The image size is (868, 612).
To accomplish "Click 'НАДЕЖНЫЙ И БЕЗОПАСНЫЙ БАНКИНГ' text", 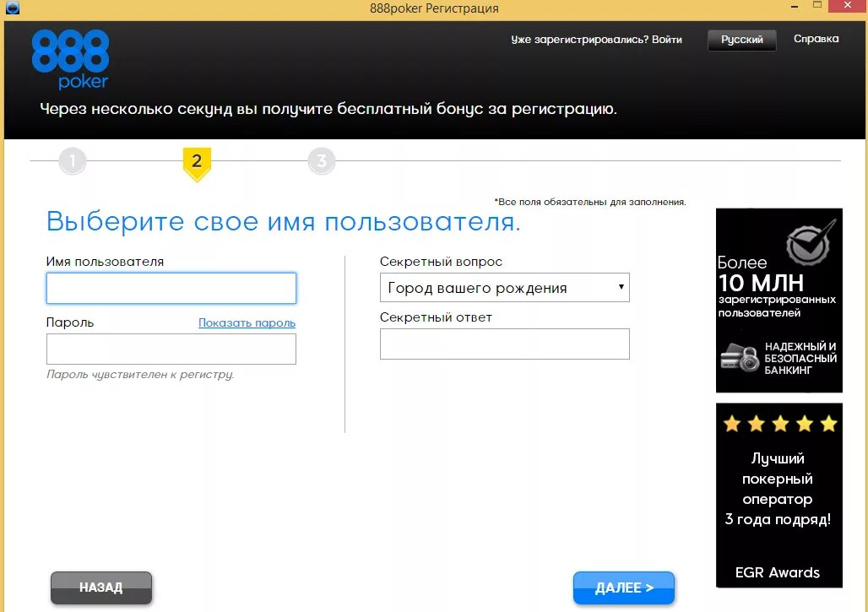I will tap(800, 358).
